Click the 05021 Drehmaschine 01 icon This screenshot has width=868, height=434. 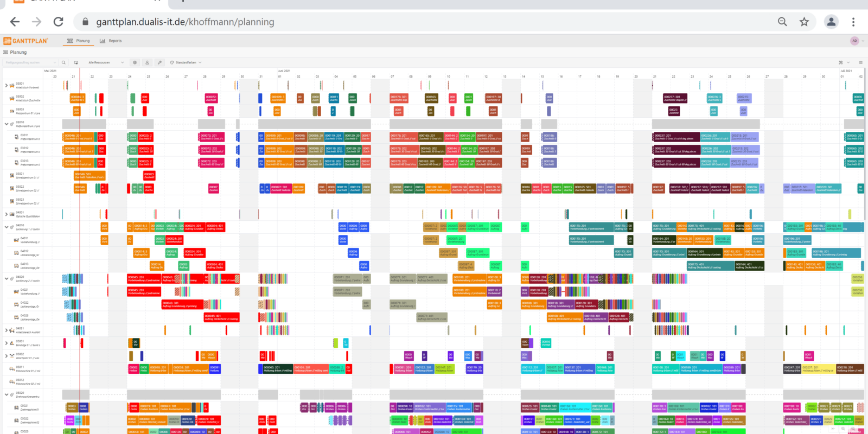click(x=16, y=407)
